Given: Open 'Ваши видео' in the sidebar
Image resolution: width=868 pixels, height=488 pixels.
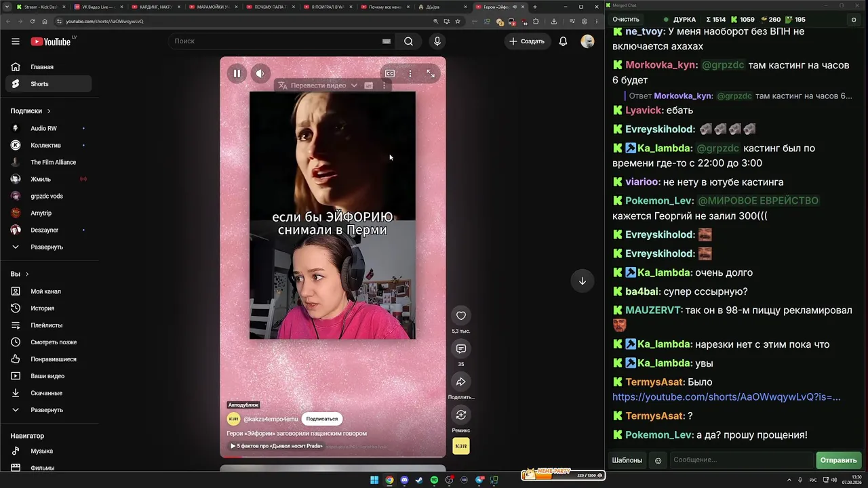Looking at the screenshot, I should point(47,376).
